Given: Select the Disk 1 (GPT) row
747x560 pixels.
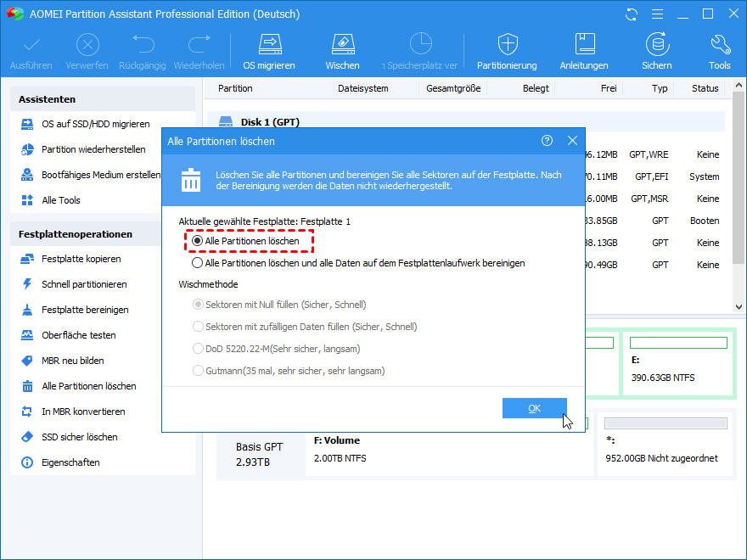Looking at the screenshot, I should point(466,122).
